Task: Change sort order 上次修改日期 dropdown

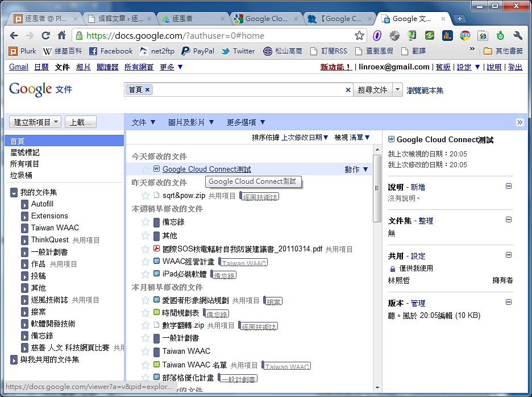Action: click(x=305, y=138)
